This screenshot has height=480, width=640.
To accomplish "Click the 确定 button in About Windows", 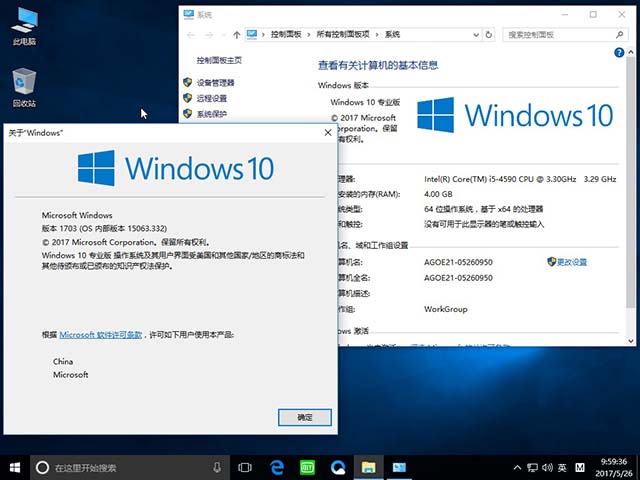I will click(305, 417).
